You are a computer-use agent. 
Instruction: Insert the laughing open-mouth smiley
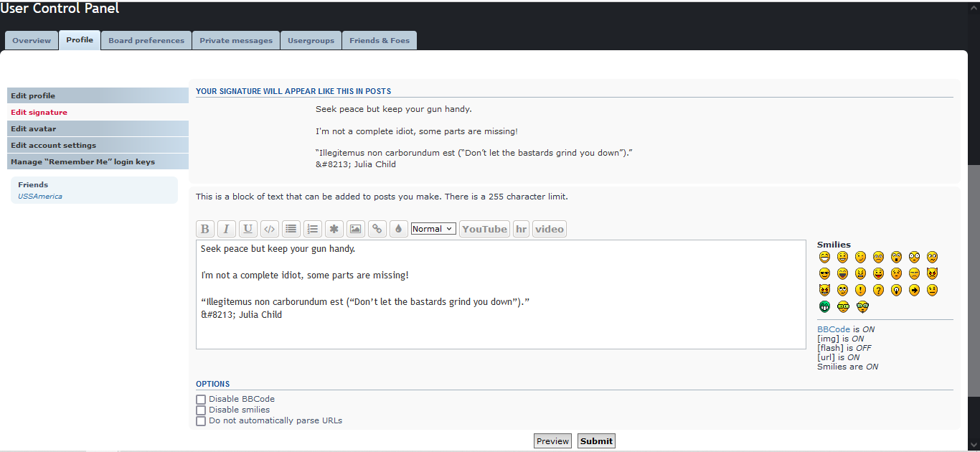[x=842, y=273]
